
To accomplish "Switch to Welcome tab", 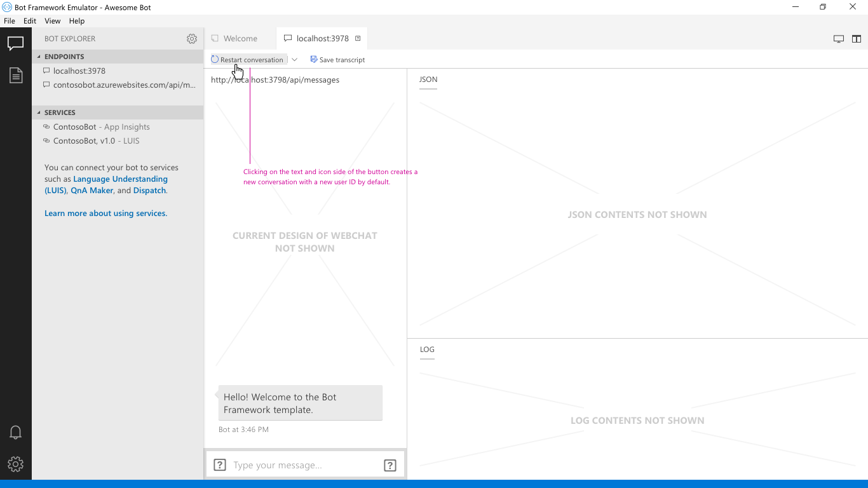I will click(x=240, y=39).
